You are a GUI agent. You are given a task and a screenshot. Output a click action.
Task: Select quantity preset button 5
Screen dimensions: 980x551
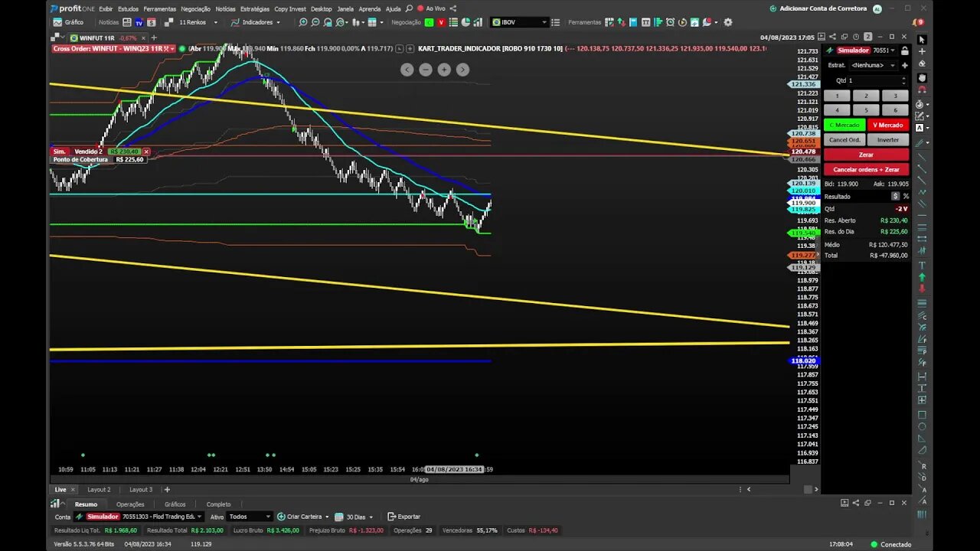point(866,110)
